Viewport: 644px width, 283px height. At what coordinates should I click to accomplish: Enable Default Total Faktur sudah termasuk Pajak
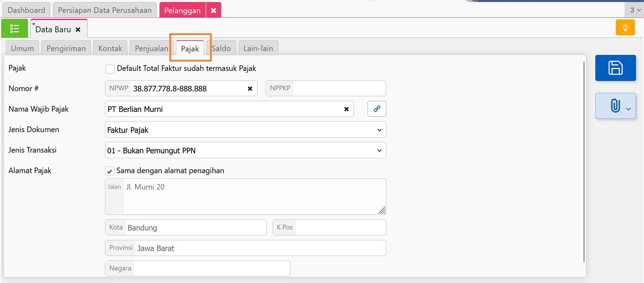[110, 69]
